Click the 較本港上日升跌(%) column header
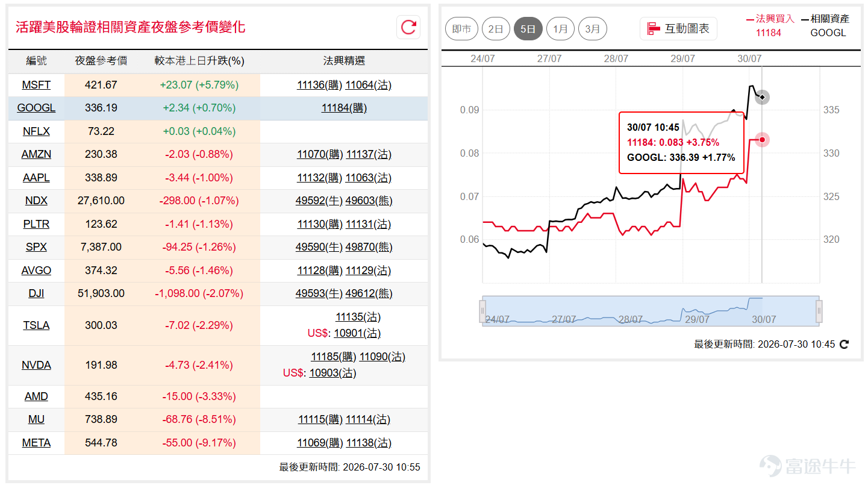868x488 pixels. (x=199, y=61)
